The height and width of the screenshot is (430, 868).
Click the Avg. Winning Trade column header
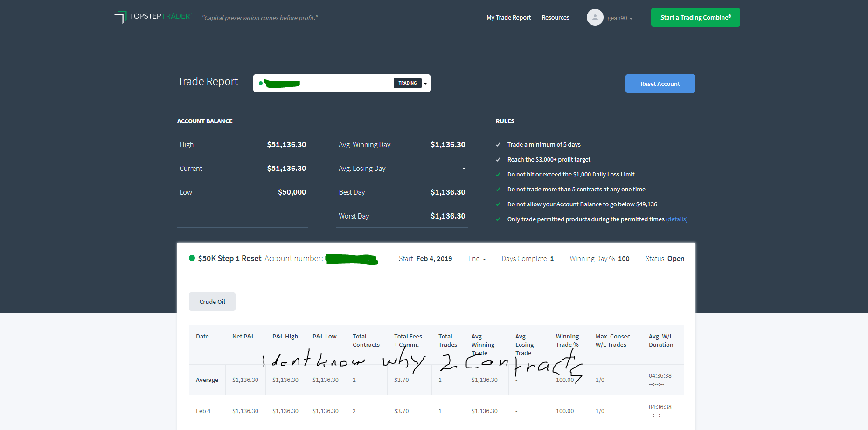click(483, 345)
